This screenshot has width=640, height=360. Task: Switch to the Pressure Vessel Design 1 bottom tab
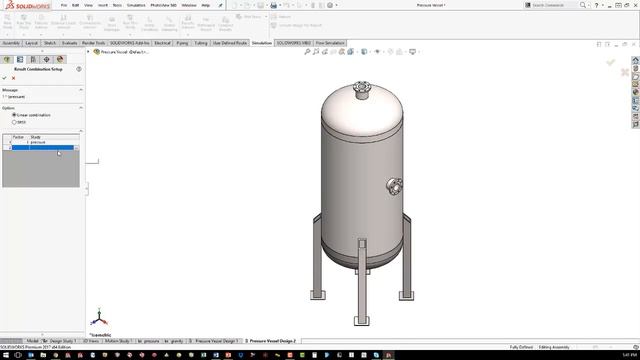[214, 341]
